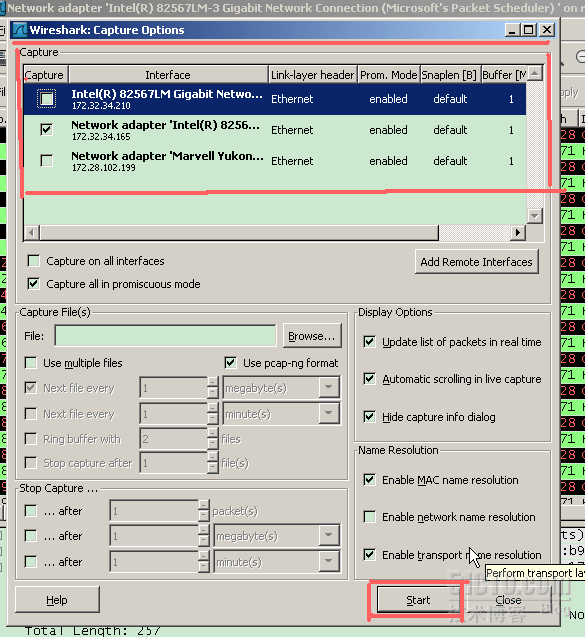The image size is (585, 637).
Task: Toggle Capture all in promiscuous mode
Action: (33, 284)
